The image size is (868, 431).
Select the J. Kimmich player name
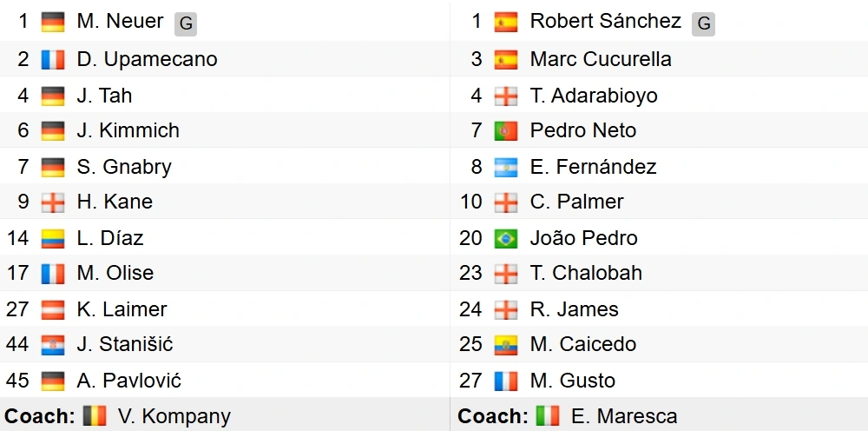click(128, 130)
